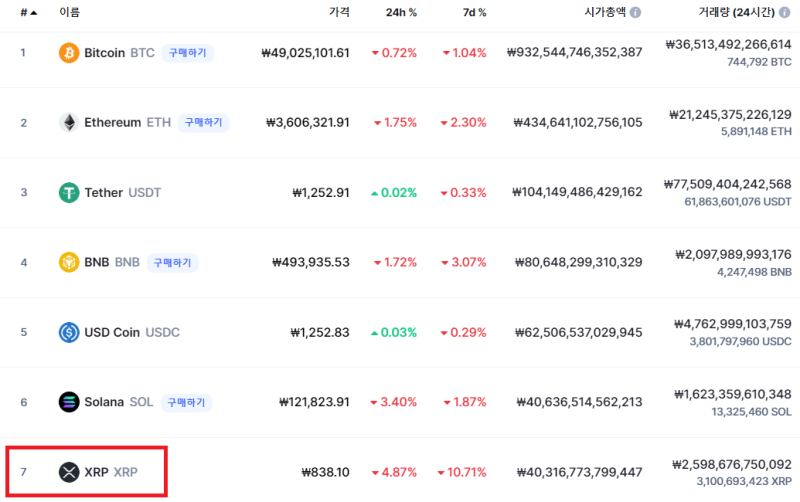Click Tether price ₩1,252.91

coord(320,192)
